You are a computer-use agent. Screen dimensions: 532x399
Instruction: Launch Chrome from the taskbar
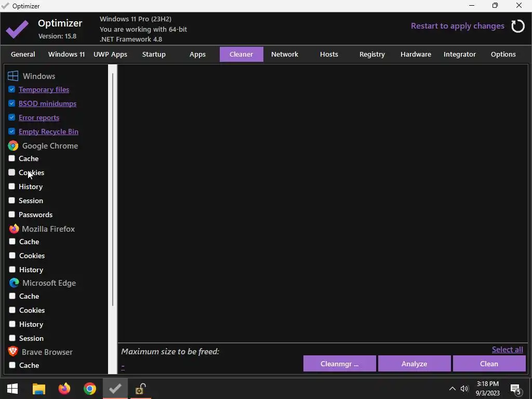coord(90,389)
